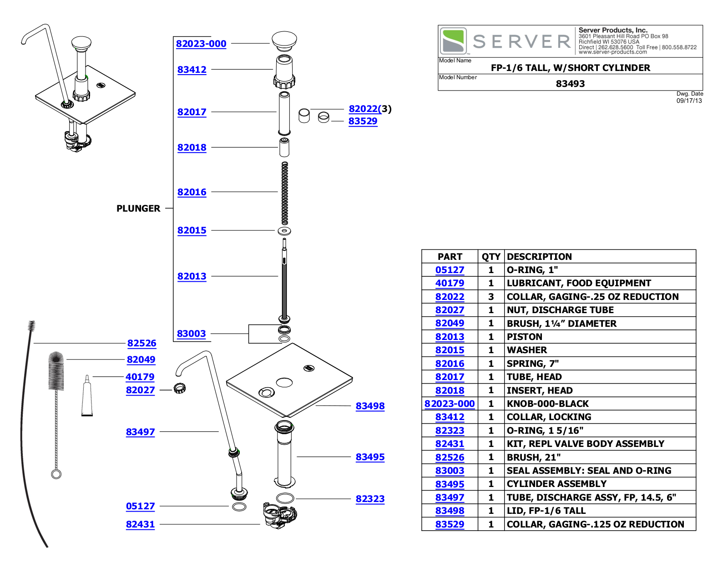Click the 1¼ inch diameter brush drawing

pos(56,415)
